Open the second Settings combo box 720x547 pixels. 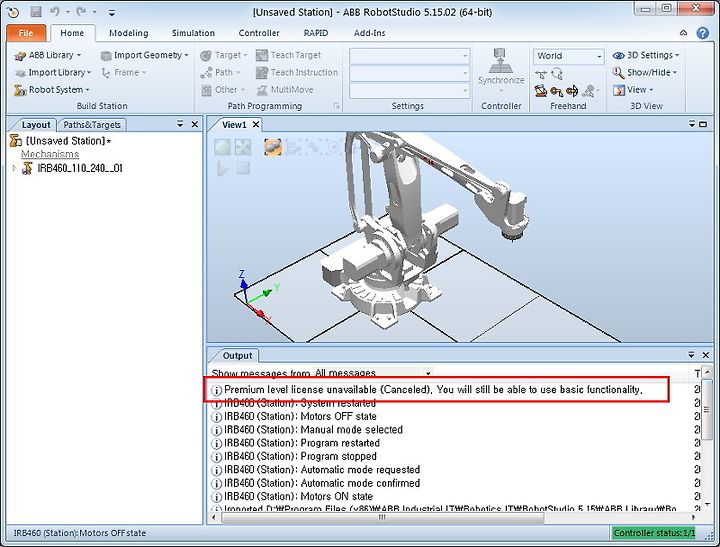pyautogui.click(x=409, y=73)
